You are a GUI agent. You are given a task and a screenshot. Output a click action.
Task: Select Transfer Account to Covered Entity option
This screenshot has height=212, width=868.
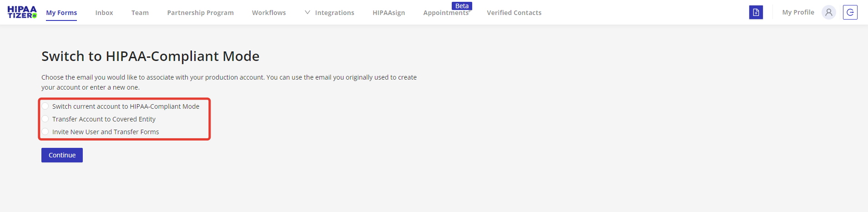[x=45, y=119]
